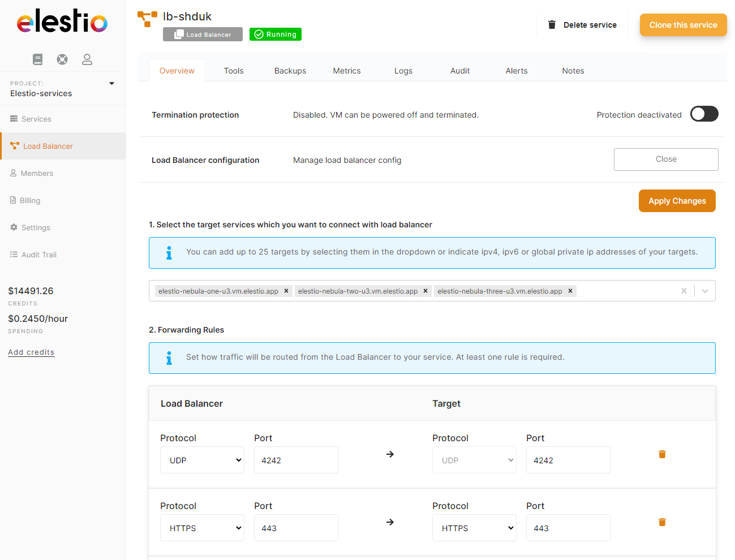This screenshot has height=560, width=735.
Task: Remove elestio-nebula-one target tag
Action: (x=286, y=291)
